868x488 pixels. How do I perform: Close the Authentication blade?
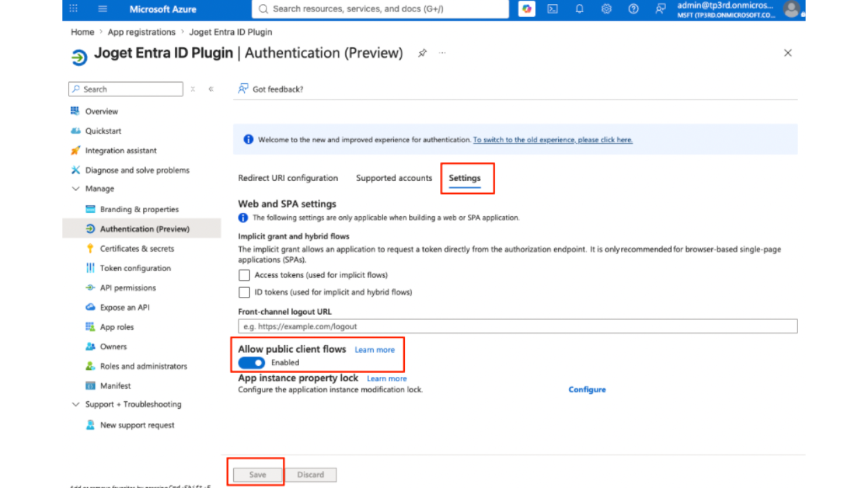(x=788, y=53)
